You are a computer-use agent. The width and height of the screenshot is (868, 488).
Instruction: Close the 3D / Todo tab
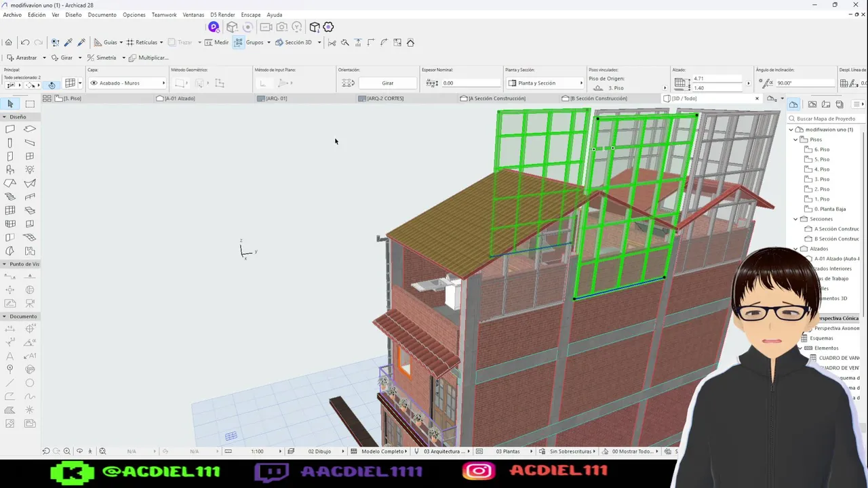click(757, 98)
